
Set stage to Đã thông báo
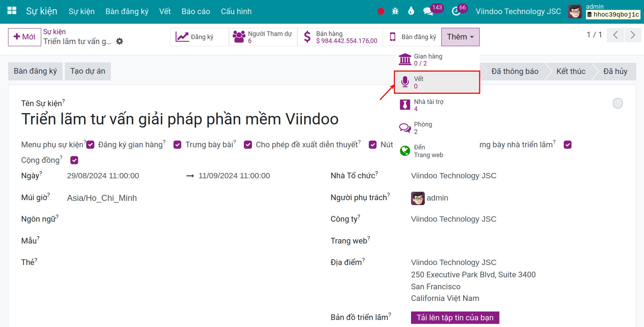click(514, 72)
